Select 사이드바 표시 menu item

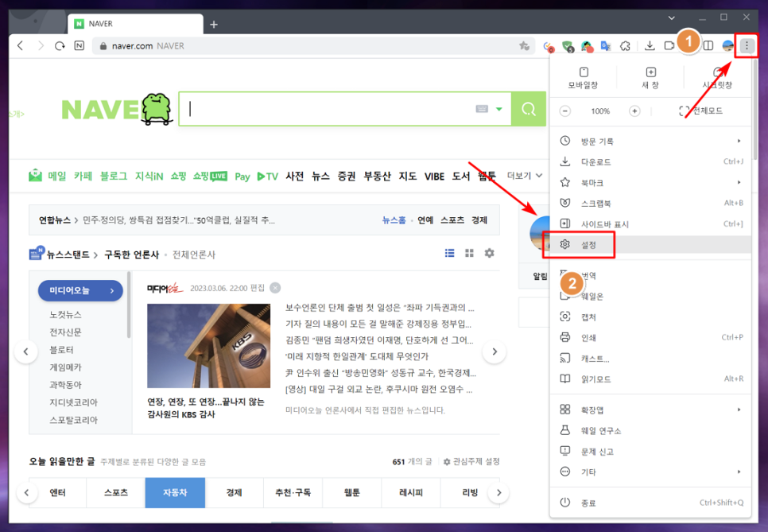[x=650, y=224]
